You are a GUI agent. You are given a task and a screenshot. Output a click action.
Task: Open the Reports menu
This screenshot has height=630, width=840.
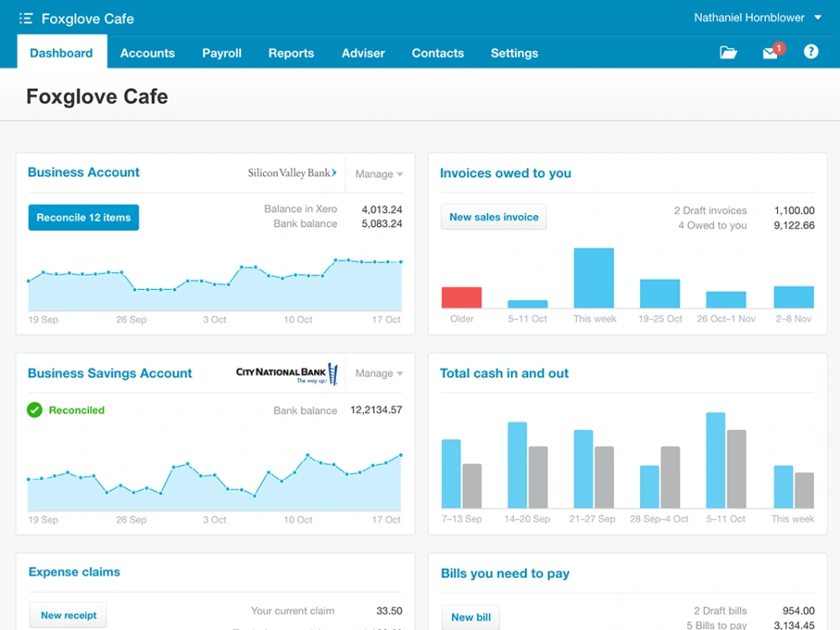coord(291,53)
